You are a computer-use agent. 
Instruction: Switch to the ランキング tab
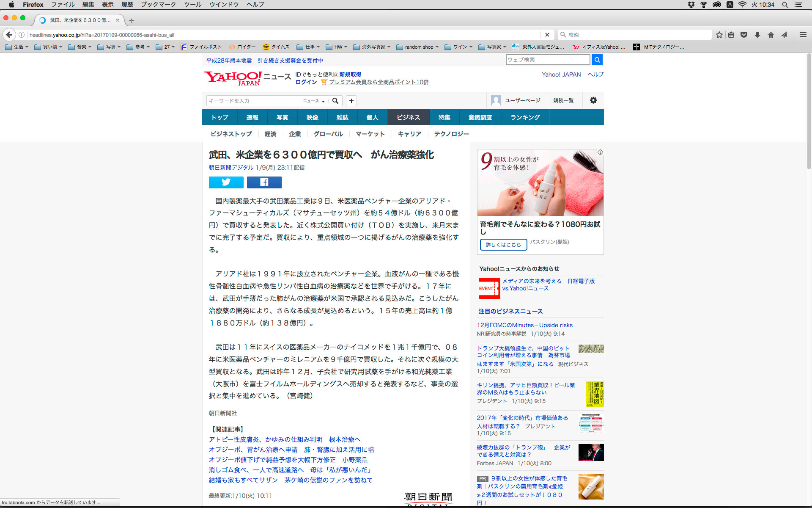(525, 117)
